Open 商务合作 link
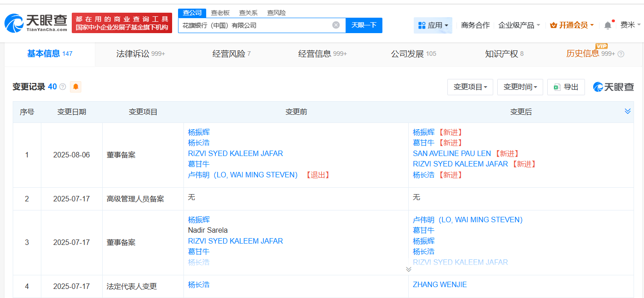 475,25
